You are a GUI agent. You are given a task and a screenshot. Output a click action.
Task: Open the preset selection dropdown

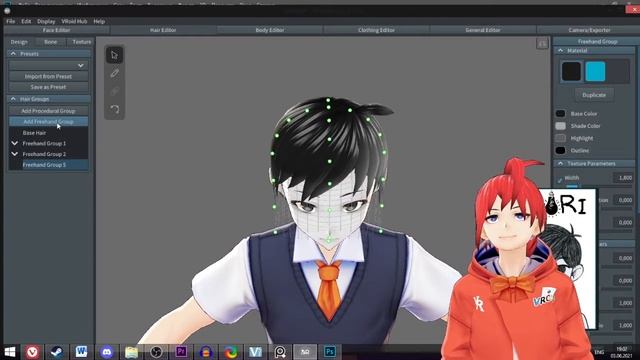(x=49, y=65)
